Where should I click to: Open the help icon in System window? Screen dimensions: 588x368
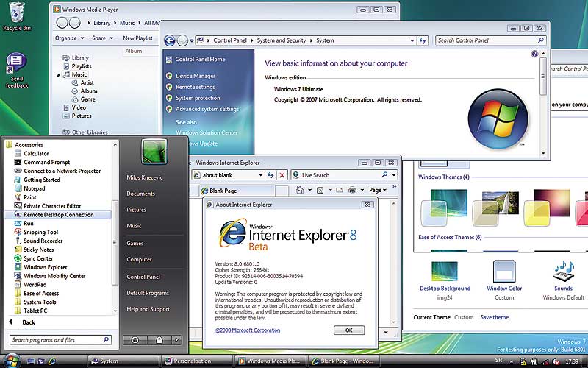pos(534,54)
